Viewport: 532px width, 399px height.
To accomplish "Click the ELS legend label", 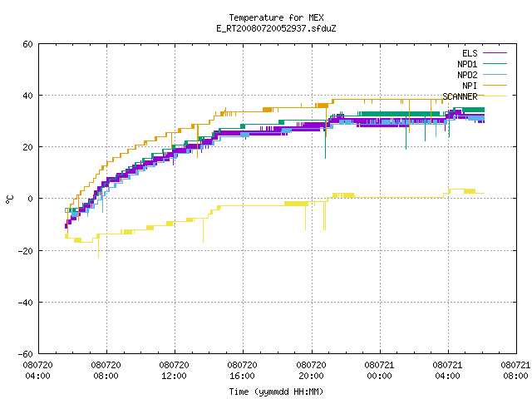I will tap(470, 53).
